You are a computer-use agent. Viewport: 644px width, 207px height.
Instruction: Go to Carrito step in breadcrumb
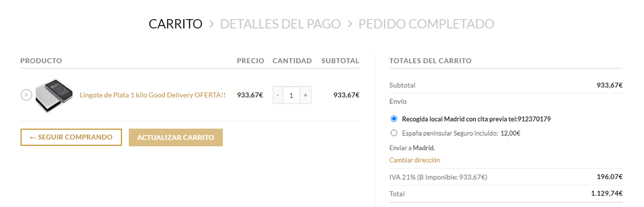click(x=176, y=24)
